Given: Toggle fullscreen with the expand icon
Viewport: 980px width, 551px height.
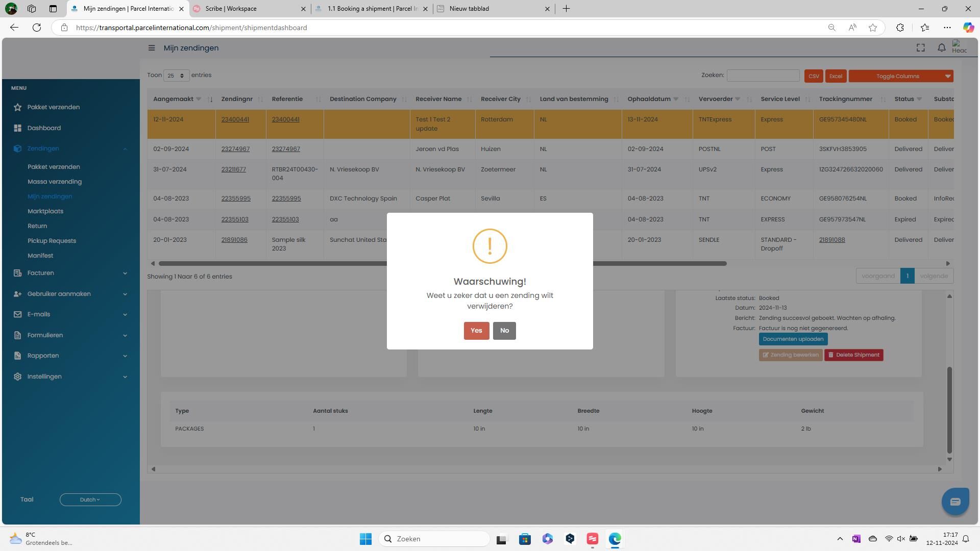Looking at the screenshot, I should [x=920, y=48].
